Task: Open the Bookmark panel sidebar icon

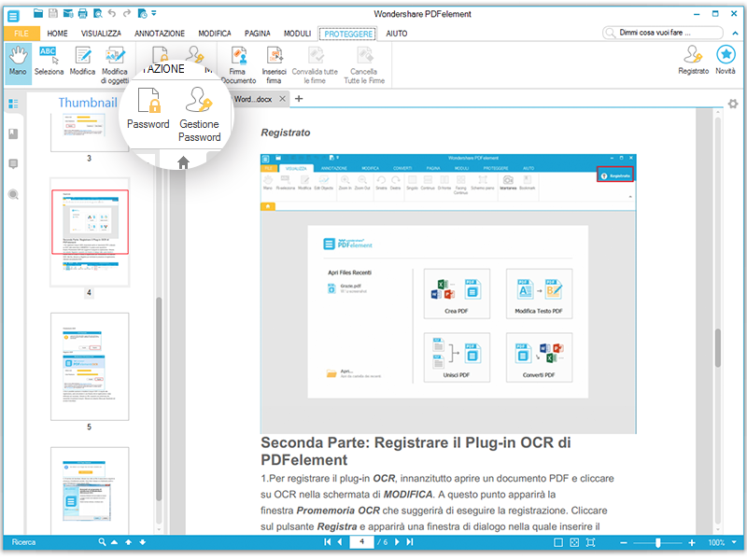Action: click(x=13, y=133)
